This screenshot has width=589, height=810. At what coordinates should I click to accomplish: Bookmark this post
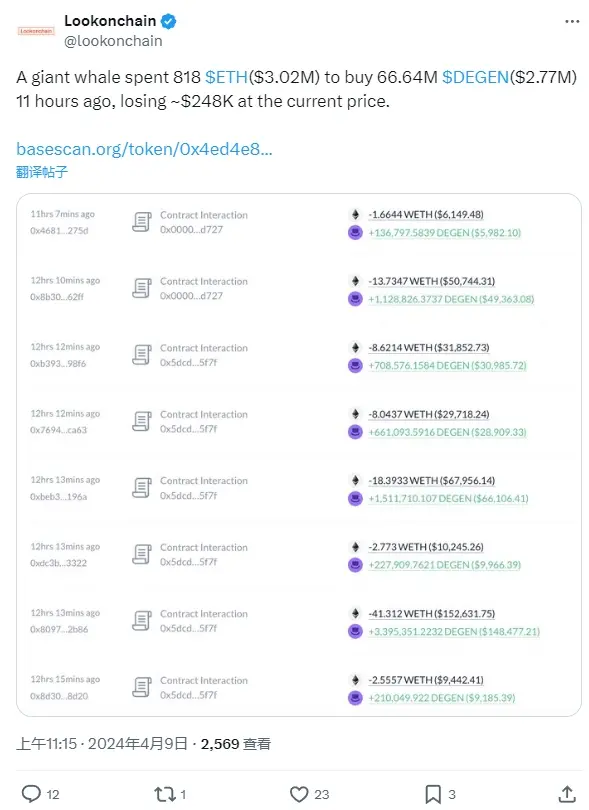click(432, 794)
